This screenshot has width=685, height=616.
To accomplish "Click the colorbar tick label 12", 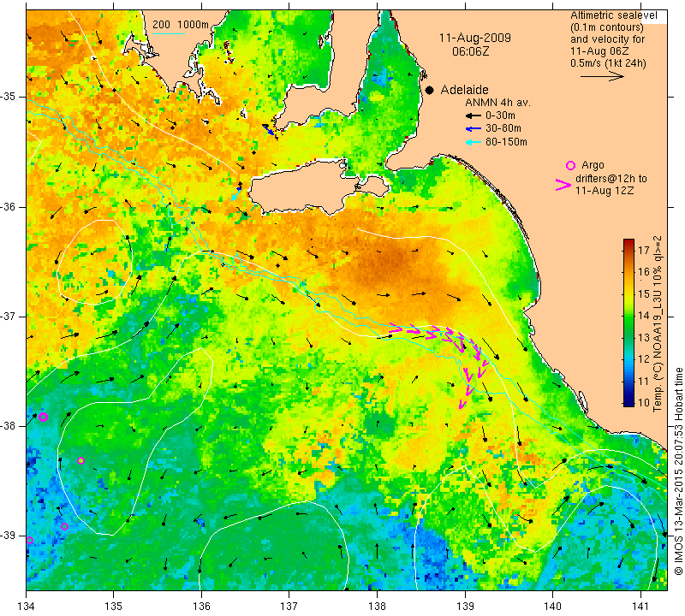I will [x=644, y=358].
